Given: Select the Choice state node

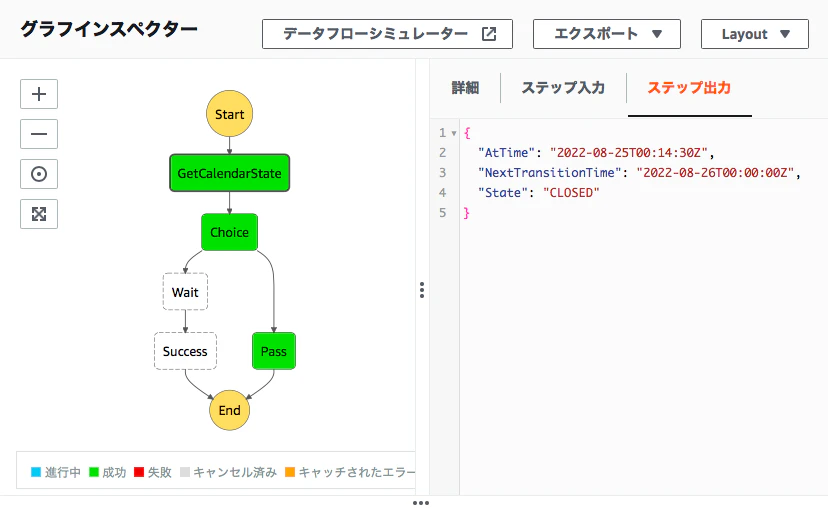Looking at the screenshot, I should 229,232.
